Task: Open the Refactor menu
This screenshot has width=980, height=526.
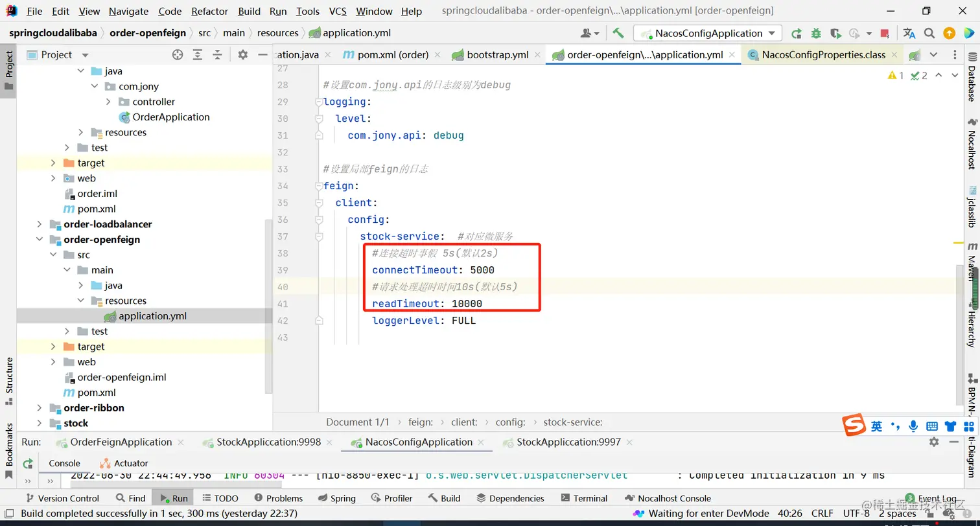Action: click(x=209, y=11)
